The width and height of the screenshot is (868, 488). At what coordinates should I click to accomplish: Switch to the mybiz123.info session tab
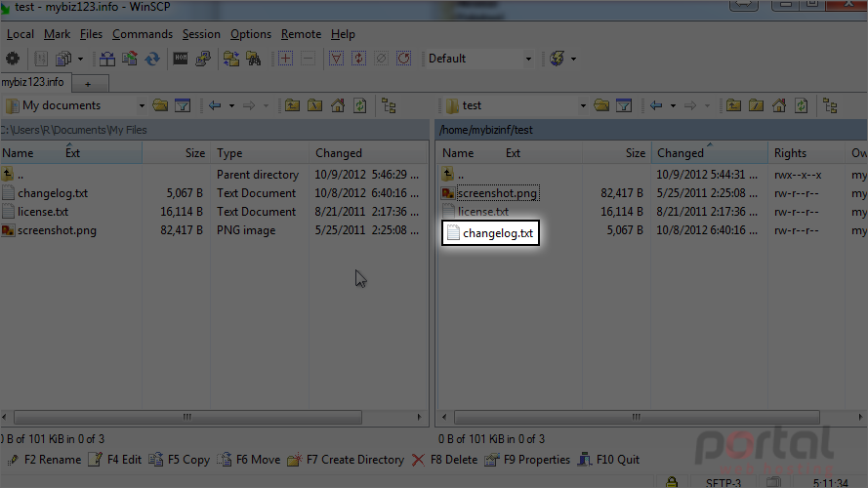(35, 82)
